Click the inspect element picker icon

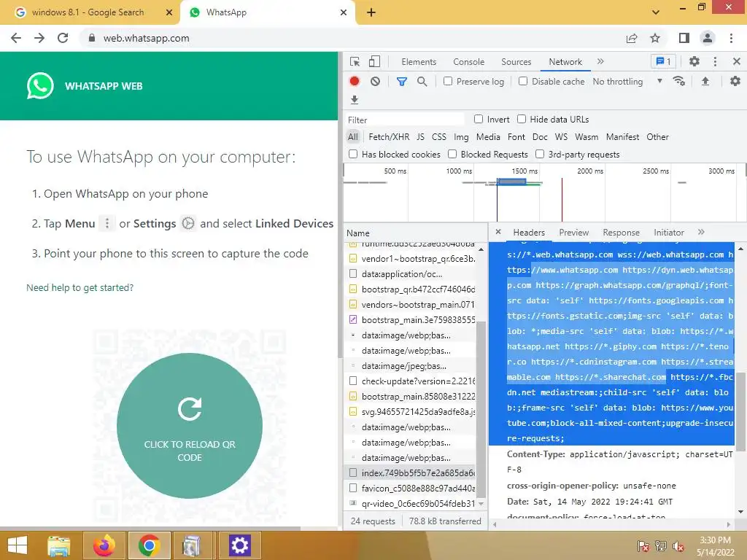click(355, 62)
